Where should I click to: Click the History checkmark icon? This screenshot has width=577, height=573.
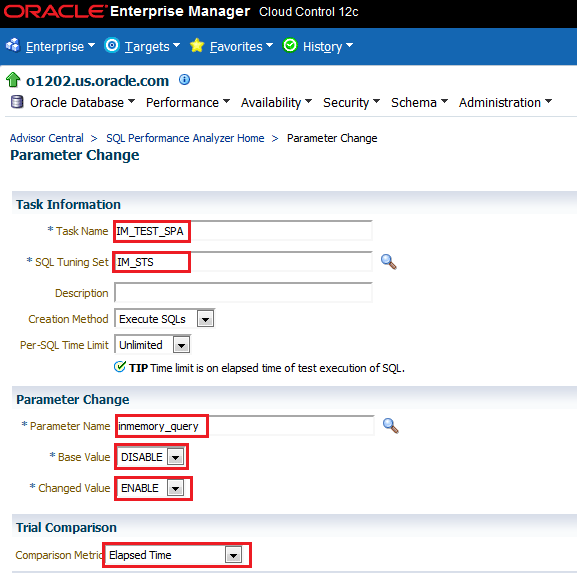[290, 46]
